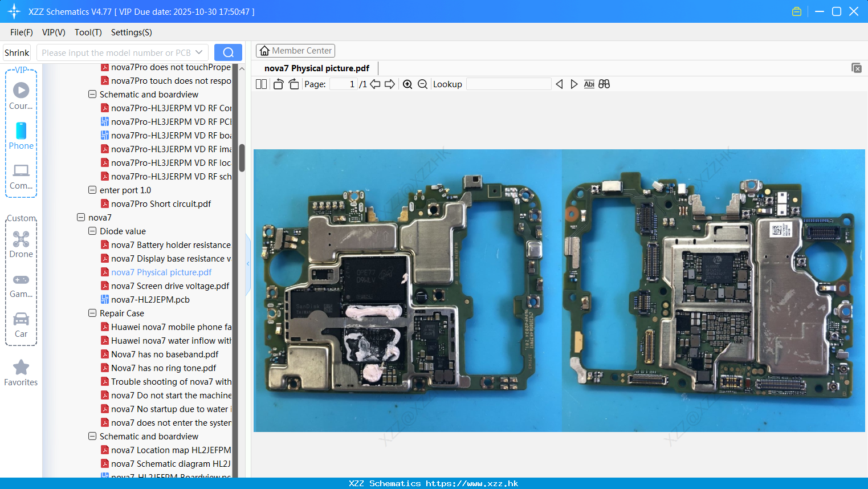Collapse the Diode value folder
The width and height of the screenshot is (868, 489).
pyautogui.click(x=92, y=231)
